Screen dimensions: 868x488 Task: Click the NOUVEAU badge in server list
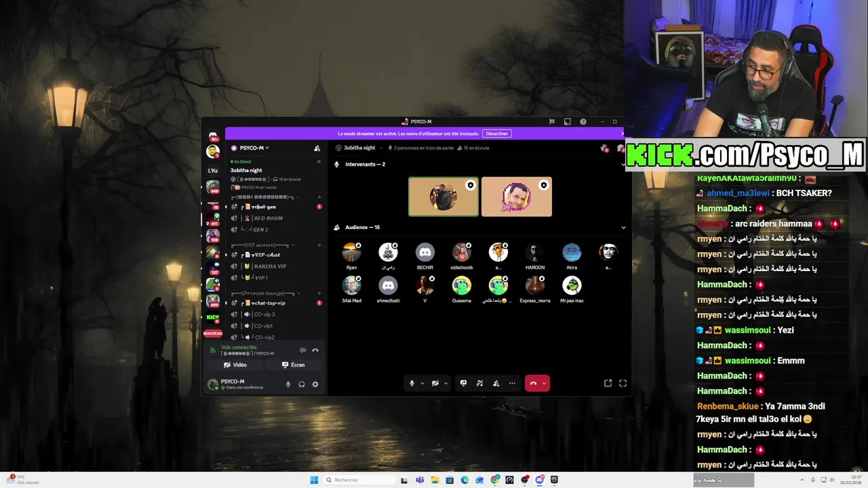click(x=213, y=333)
